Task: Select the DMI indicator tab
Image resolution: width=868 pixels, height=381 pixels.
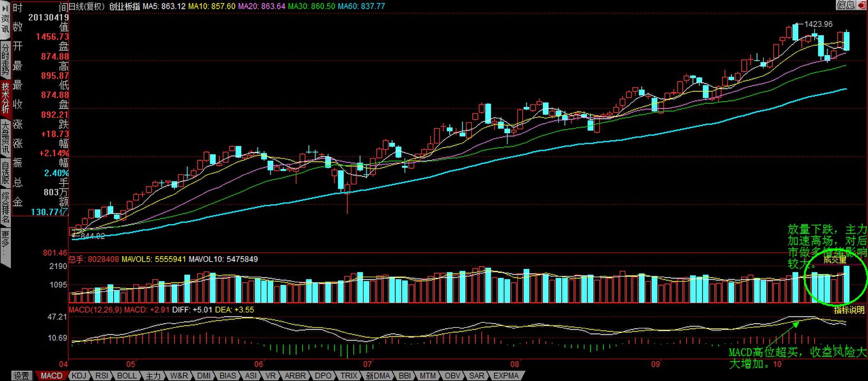Action: 204,376
